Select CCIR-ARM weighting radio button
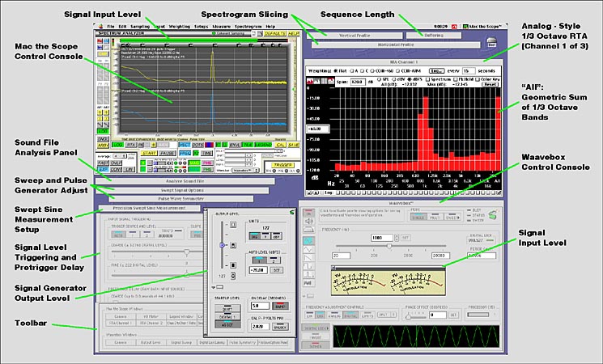603x364 pixels. (x=397, y=70)
